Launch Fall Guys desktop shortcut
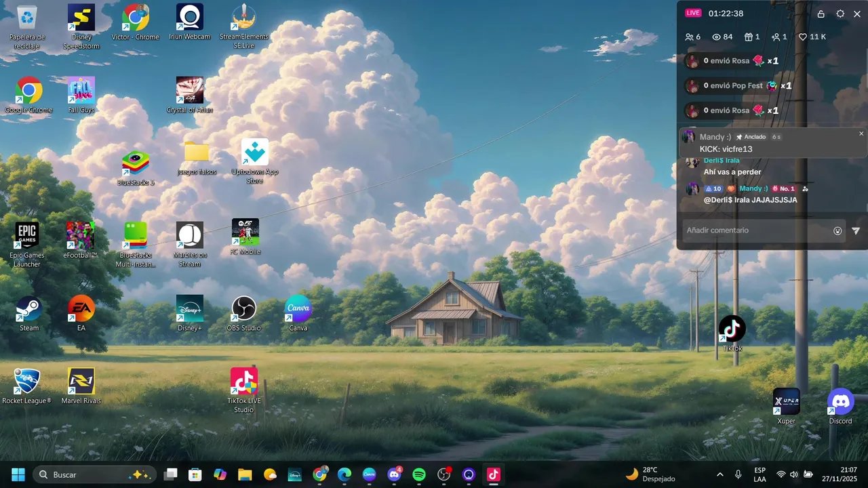The image size is (868, 488). click(81, 95)
